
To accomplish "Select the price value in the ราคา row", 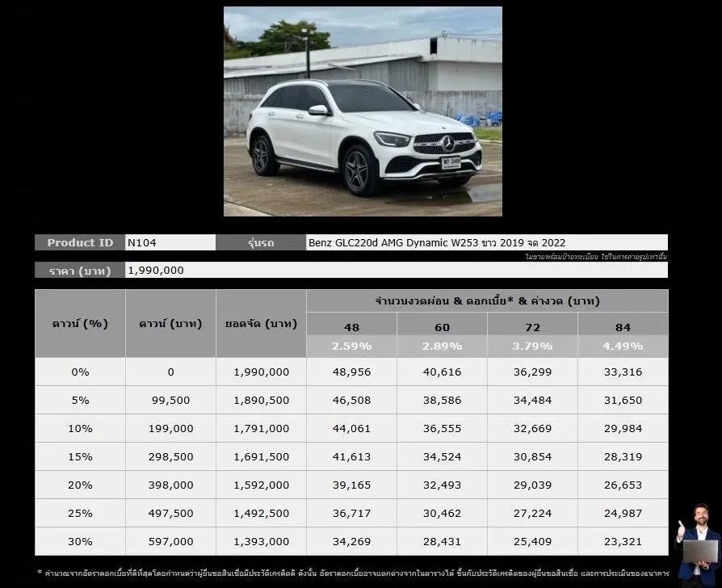I will [x=156, y=271].
